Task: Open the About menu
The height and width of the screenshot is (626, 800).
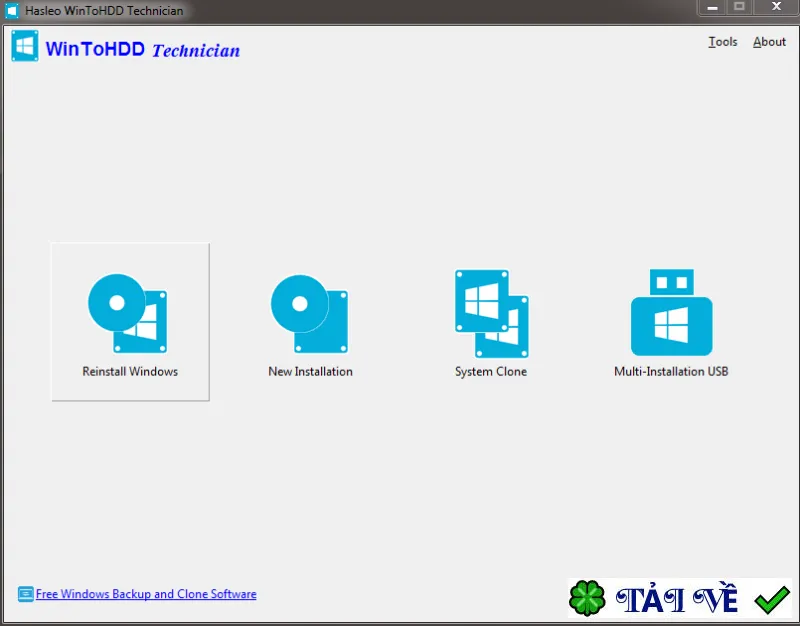Action: pyautogui.click(x=769, y=42)
